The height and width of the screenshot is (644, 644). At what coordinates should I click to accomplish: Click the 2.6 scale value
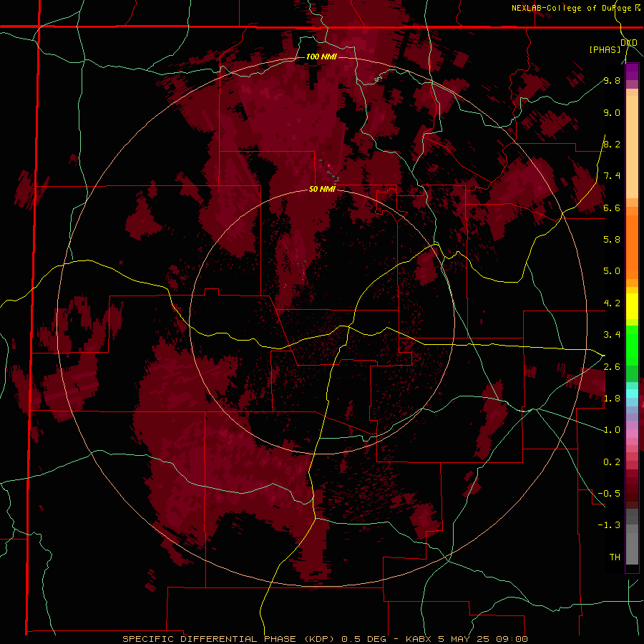612,366
